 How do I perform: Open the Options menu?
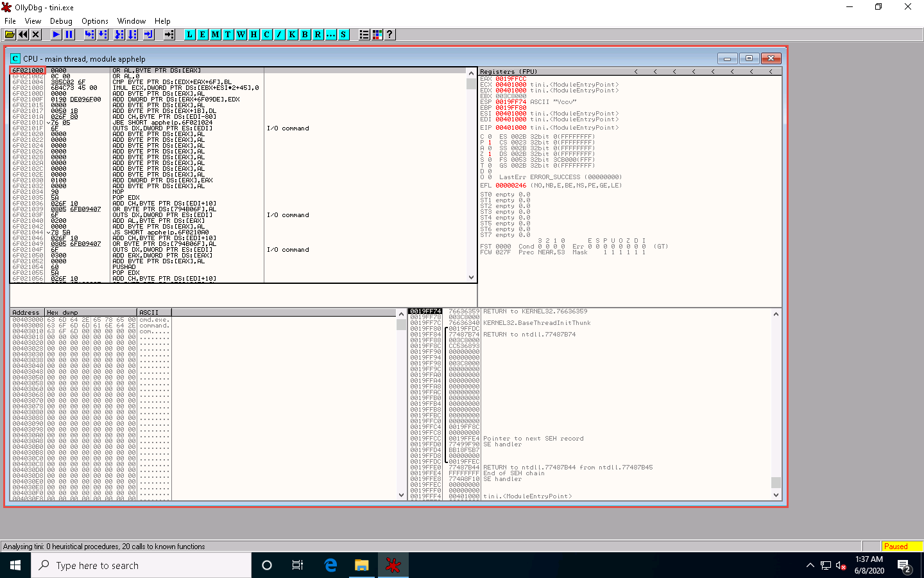coord(95,21)
